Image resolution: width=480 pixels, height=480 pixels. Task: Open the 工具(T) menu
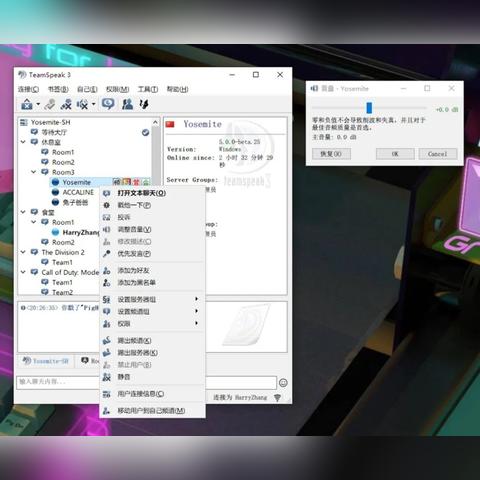coord(148,89)
